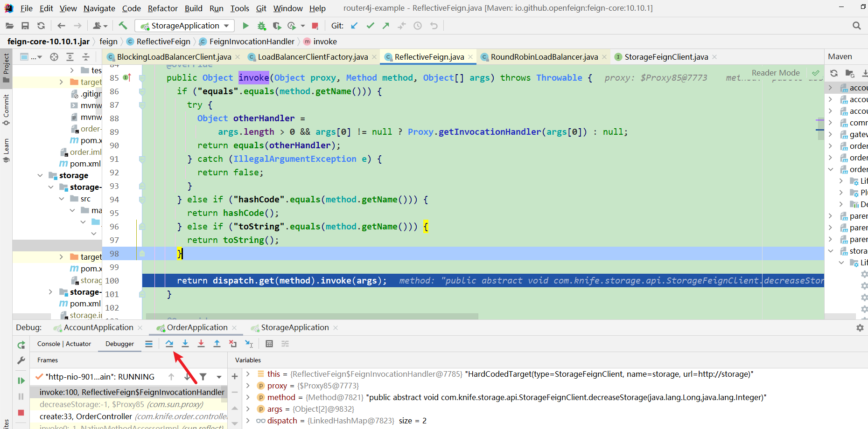Commit changes via the Git checkmark icon
The width and height of the screenshot is (868, 429).
coord(370,26)
